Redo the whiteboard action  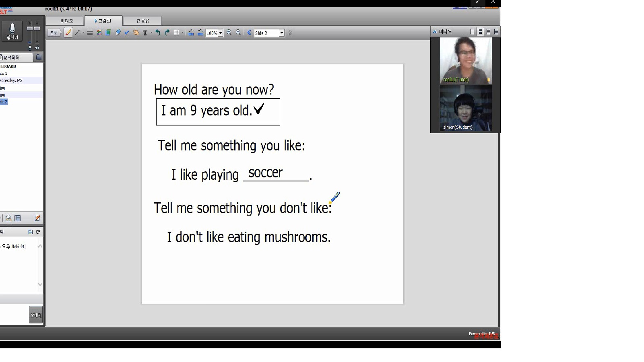point(167,33)
